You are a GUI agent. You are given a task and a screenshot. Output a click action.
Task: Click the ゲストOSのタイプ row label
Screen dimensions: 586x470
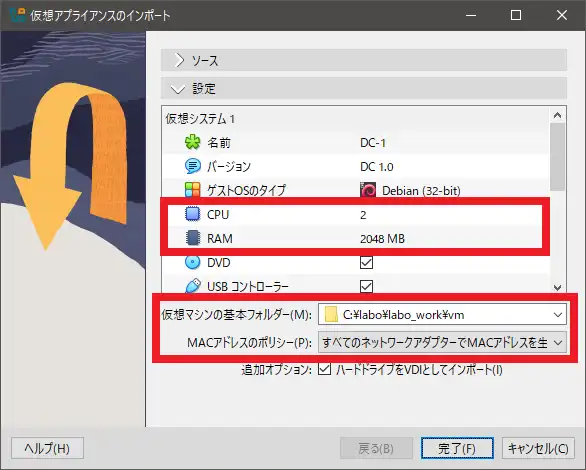click(246, 190)
